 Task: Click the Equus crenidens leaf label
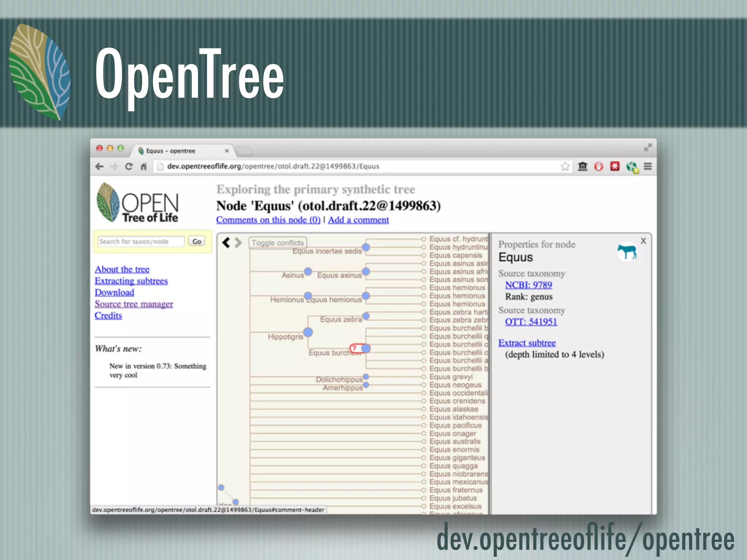[457, 401]
